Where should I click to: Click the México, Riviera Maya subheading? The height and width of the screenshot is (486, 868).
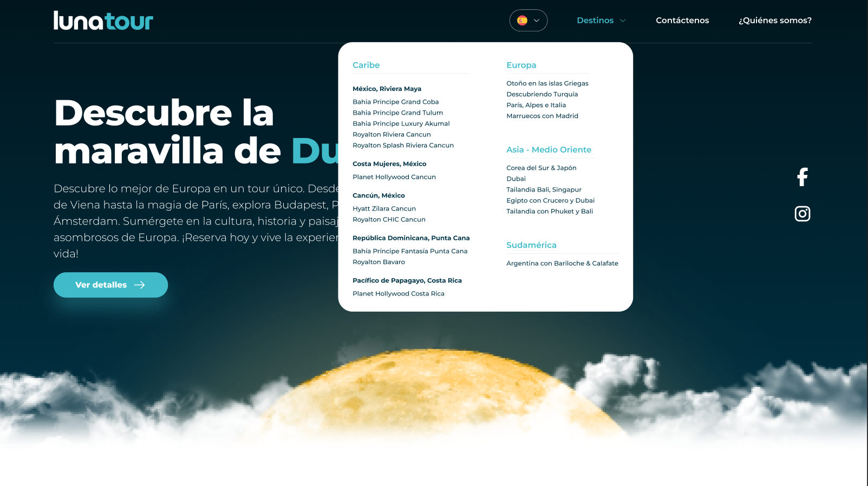click(387, 89)
